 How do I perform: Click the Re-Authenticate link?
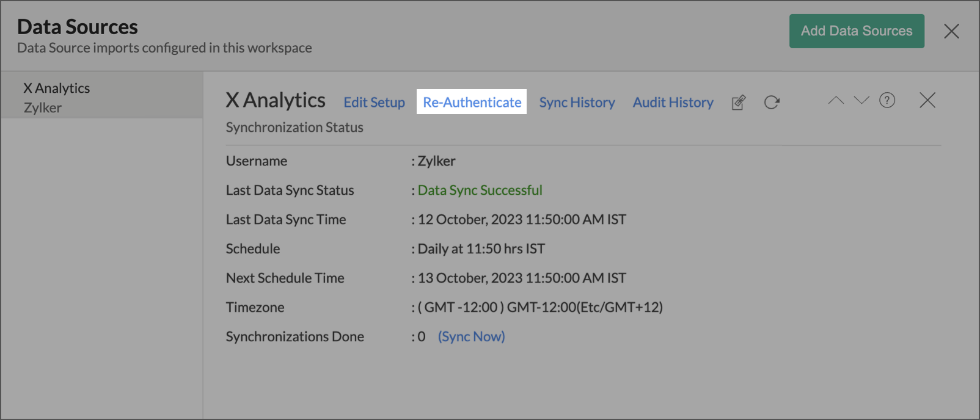click(472, 102)
